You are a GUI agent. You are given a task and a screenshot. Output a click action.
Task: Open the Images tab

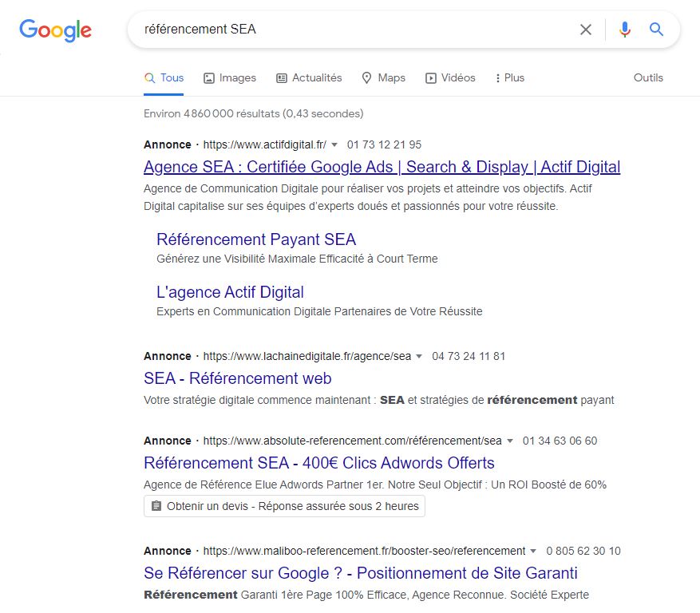coord(230,77)
